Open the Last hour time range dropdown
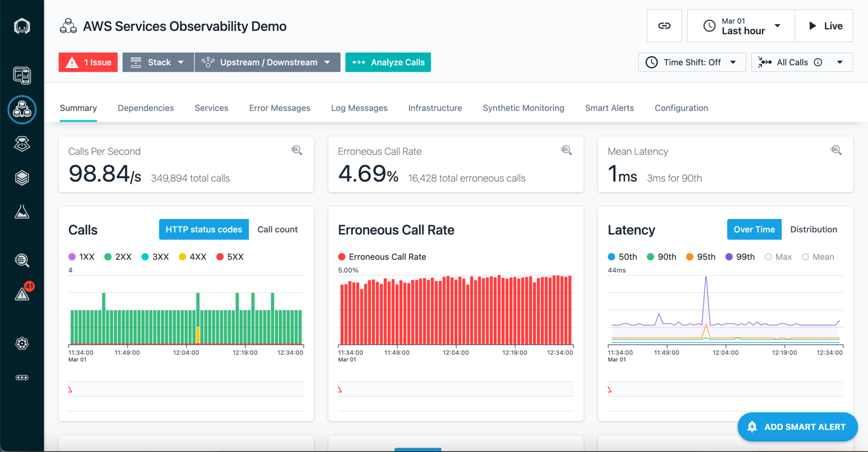Viewport: 868px width, 452px height. tap(741, 26)
